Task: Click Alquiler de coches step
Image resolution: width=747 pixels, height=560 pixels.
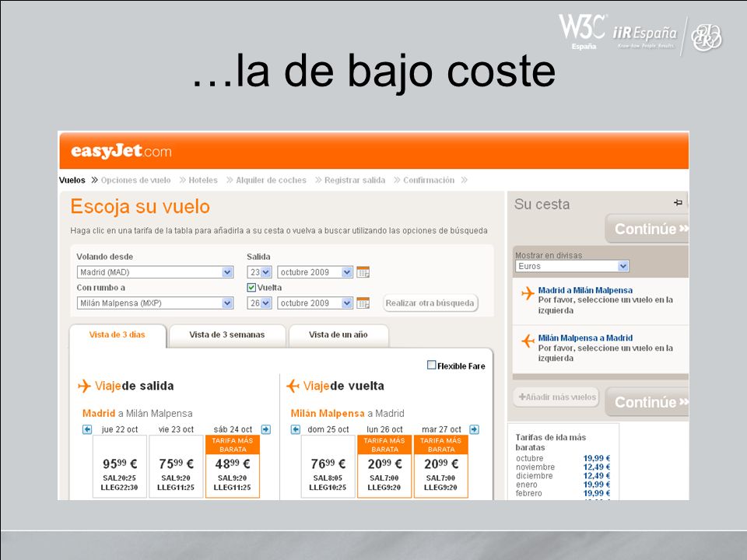Action: (271, 180)
